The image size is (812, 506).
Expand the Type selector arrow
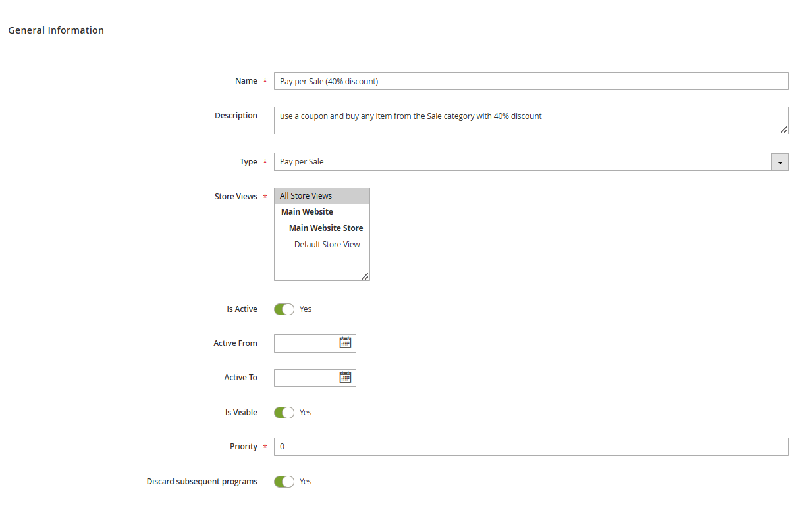click(780, 162)
